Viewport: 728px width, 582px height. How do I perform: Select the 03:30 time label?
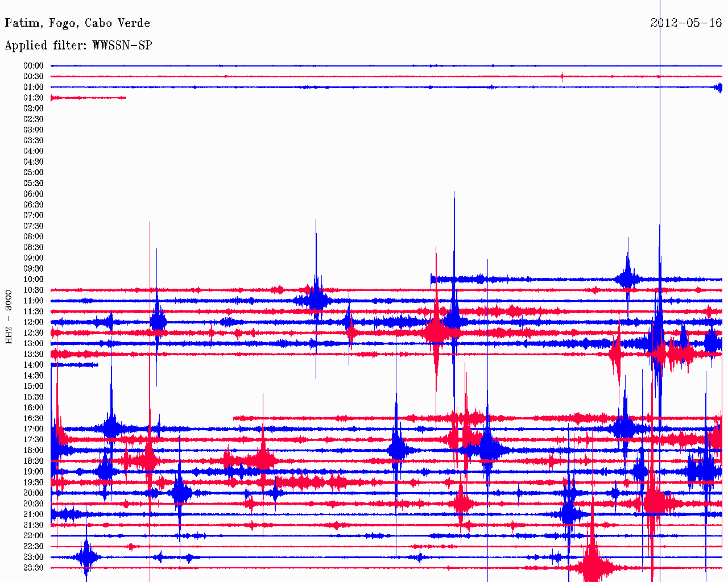click(34, 140)
